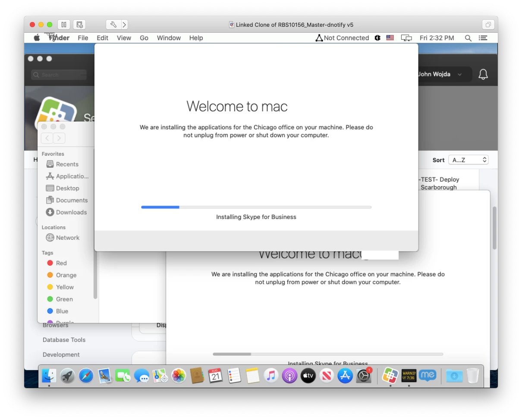The image size is (522, 420).
Task: Open Contacts from the Dock
Action: coord(197,376)
